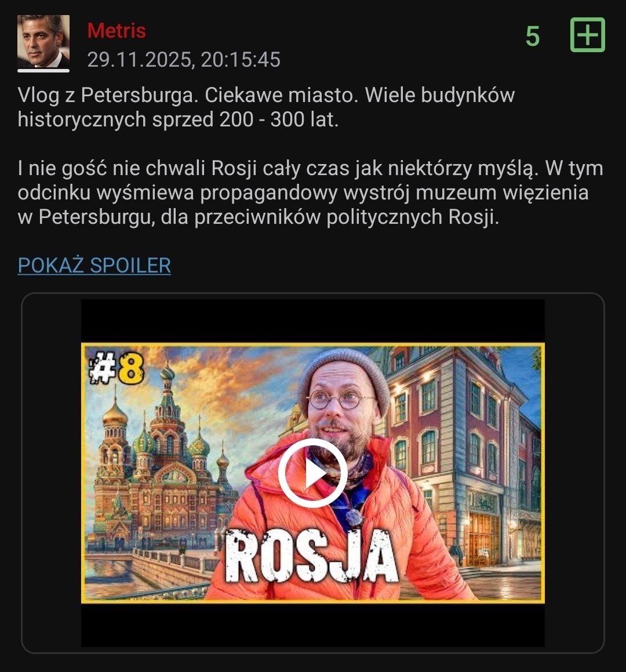Open Metris's profile avatar picture

click(43, 41)
